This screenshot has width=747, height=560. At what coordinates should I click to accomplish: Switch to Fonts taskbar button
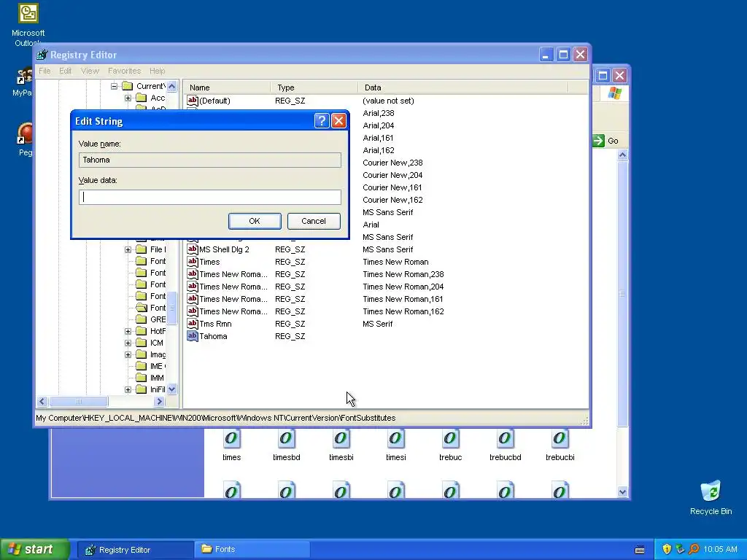tap(252, 549)
